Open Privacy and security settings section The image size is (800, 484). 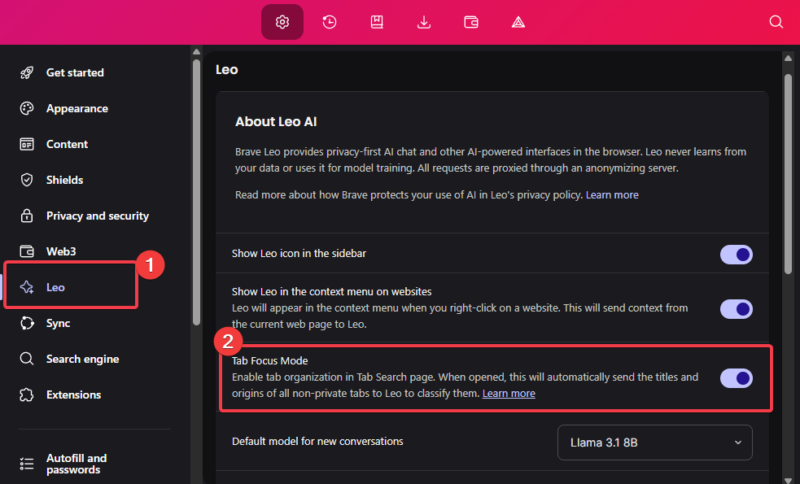(x=97, y=216)
